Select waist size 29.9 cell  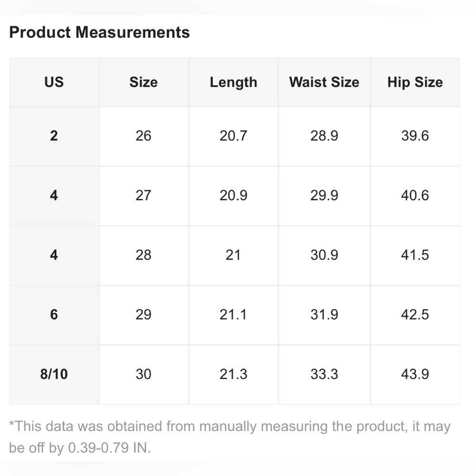[324, 196]
